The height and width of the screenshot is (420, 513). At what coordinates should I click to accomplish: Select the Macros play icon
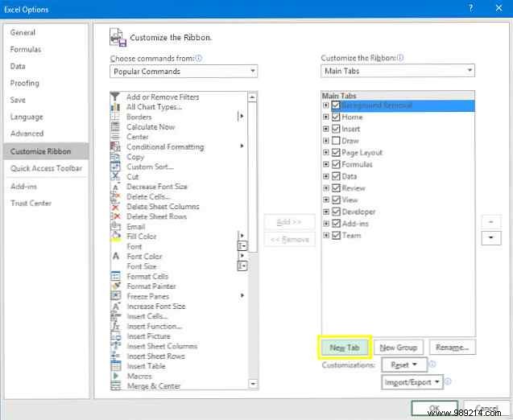[115, 376]
